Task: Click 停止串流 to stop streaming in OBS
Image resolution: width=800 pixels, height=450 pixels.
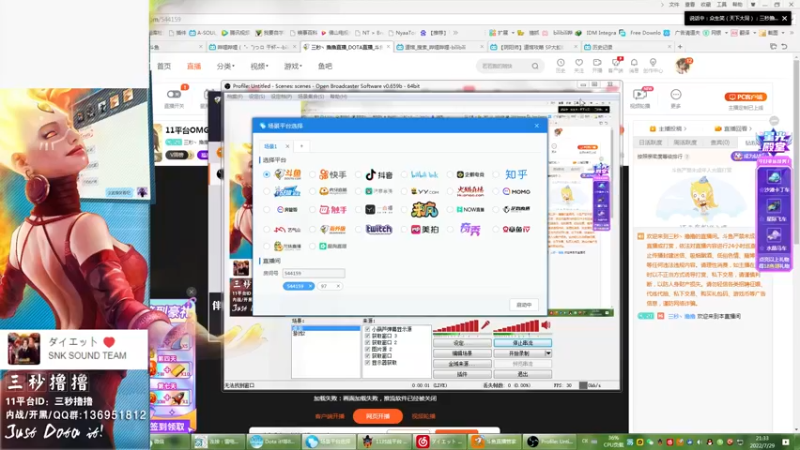Action: [522, 343]
